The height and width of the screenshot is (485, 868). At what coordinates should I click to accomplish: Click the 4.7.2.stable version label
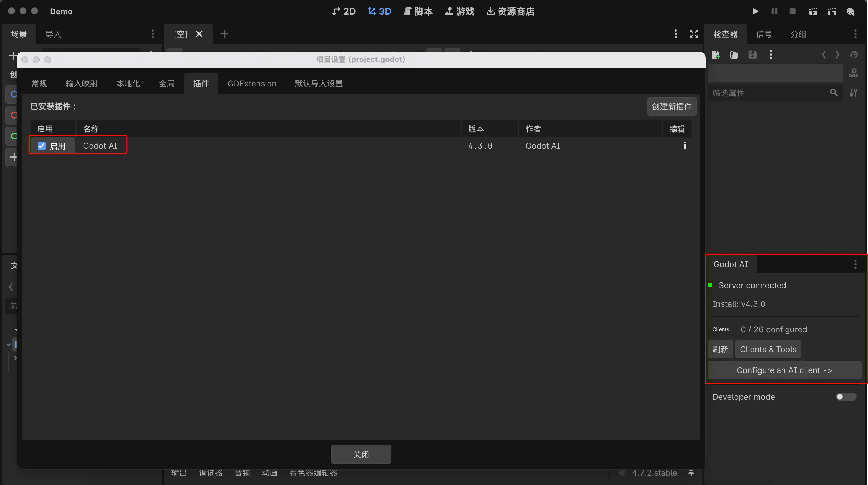(654, 473)
